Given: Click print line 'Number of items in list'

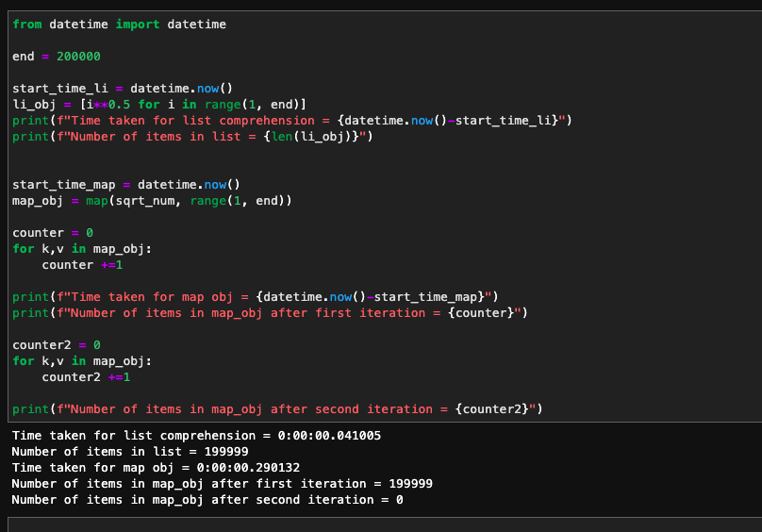Looking at the screenshot, I should 192,137.
